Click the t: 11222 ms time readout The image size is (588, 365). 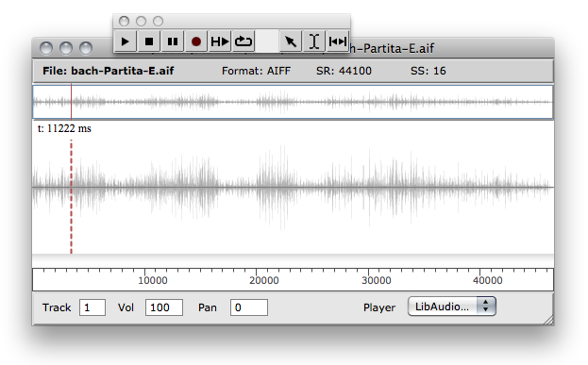pos(64,128)
